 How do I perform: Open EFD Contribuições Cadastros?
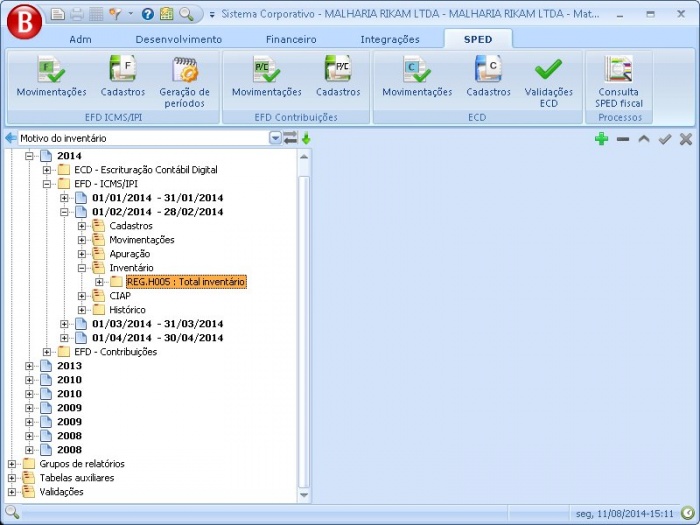coord(338,78)
